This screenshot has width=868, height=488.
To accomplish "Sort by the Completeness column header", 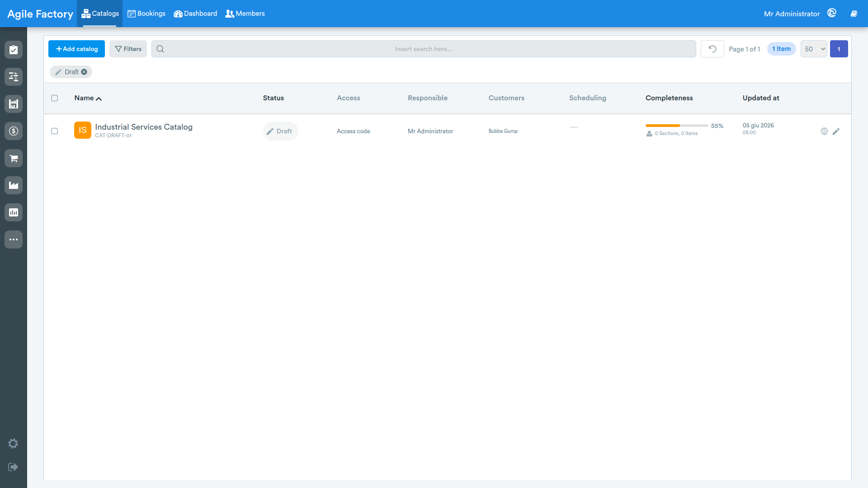I will [x=669, y=98].
